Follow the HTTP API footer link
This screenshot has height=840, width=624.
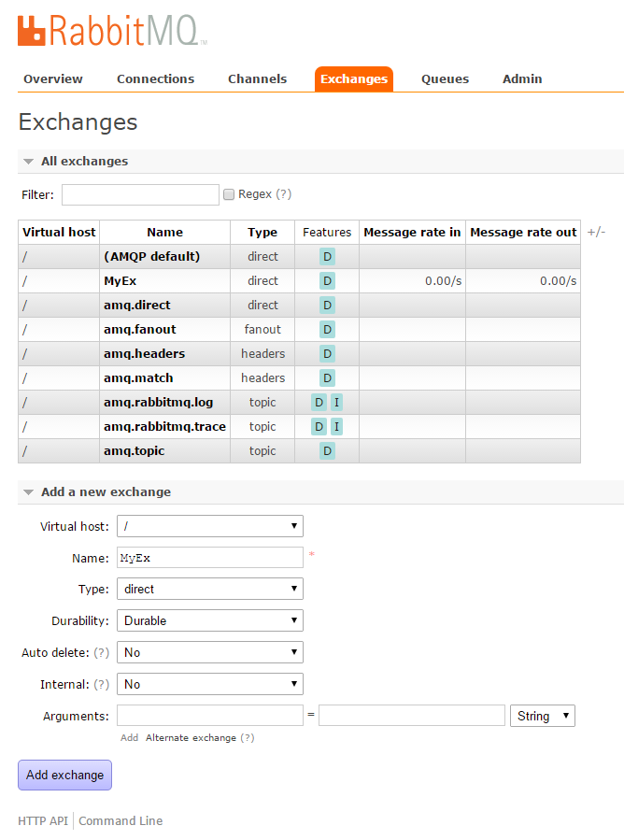pos(43,820)
